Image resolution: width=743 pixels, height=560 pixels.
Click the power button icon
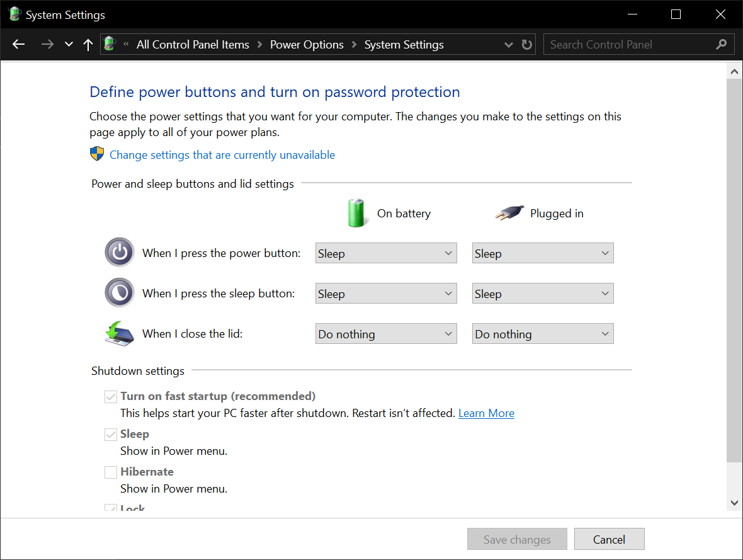point(120,252)
